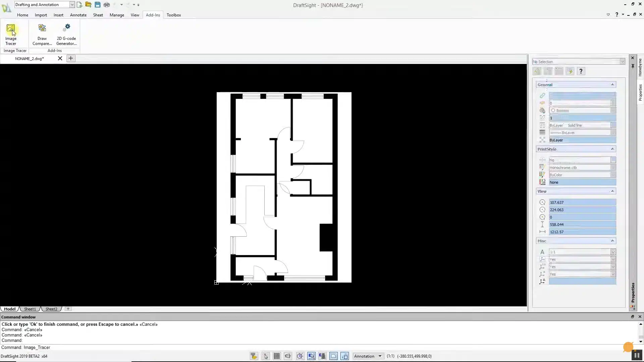Toggle Grid display in the status bar

coord(276,356)
